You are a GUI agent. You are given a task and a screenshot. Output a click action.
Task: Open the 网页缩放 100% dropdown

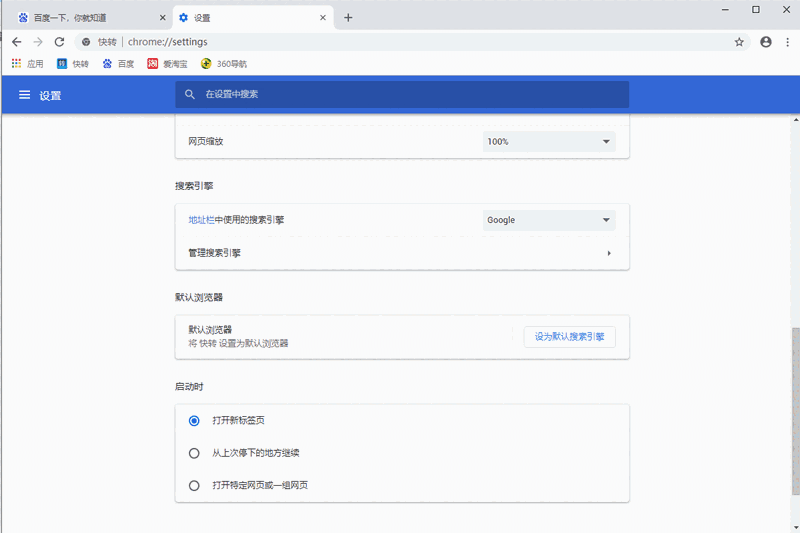[549, 142]
